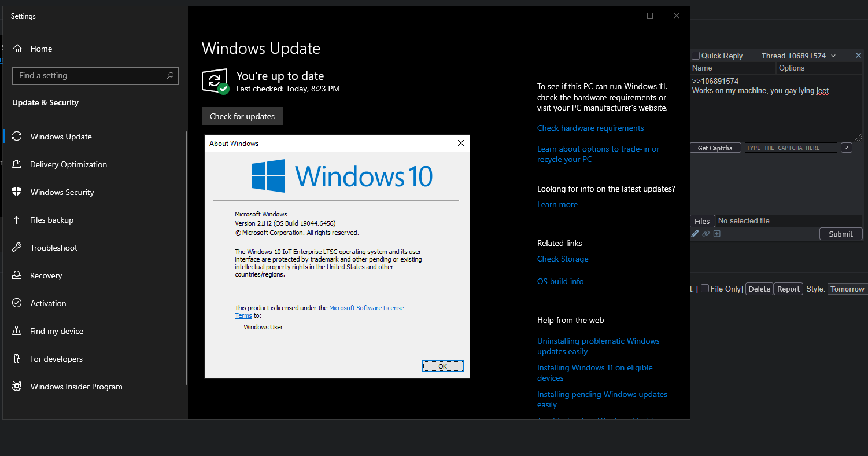868x456 pixels.
Task: Close the About Windows dialog
Action: (x=461, y=143)
